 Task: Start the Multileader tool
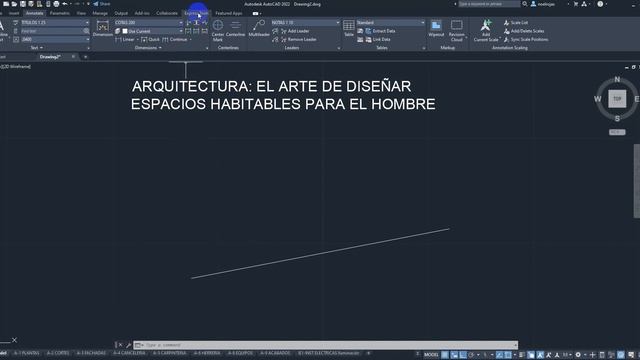click(x=259, y=29)
